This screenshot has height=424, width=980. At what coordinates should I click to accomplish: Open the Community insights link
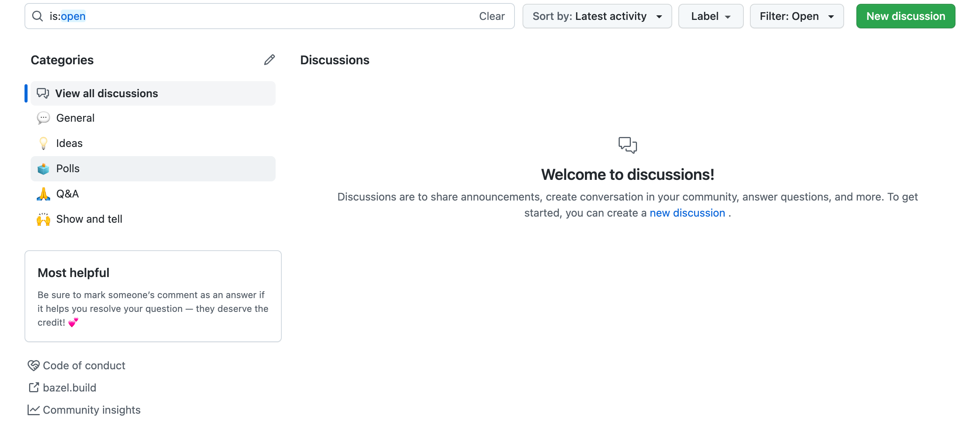84,410
